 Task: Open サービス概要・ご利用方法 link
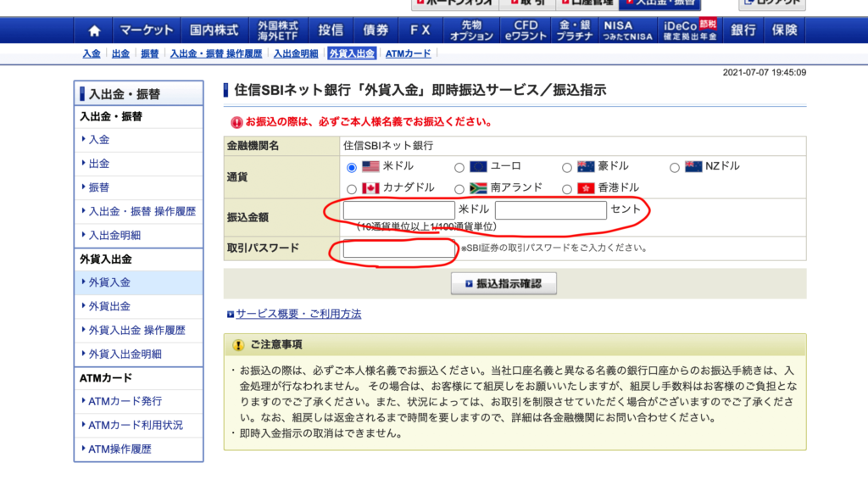tap(298, 314)
